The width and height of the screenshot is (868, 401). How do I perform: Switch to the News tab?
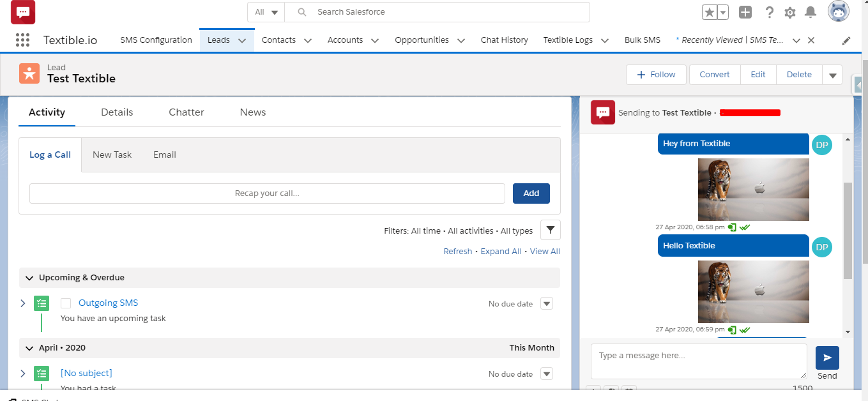pyautogui.click(x=253, y=112)
